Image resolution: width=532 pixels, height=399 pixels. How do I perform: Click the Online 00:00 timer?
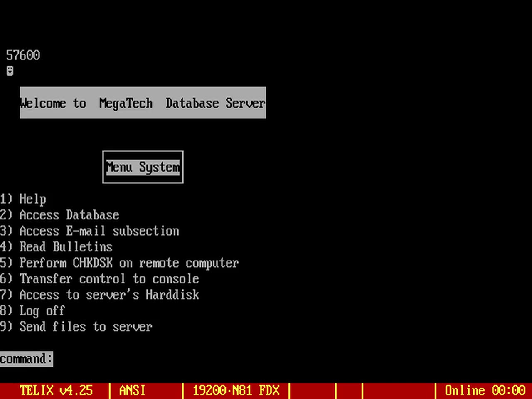[x=485, y=391]
